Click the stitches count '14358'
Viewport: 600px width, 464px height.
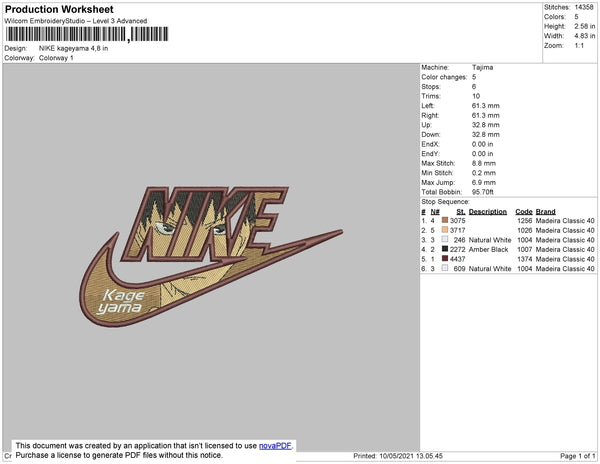584,7
